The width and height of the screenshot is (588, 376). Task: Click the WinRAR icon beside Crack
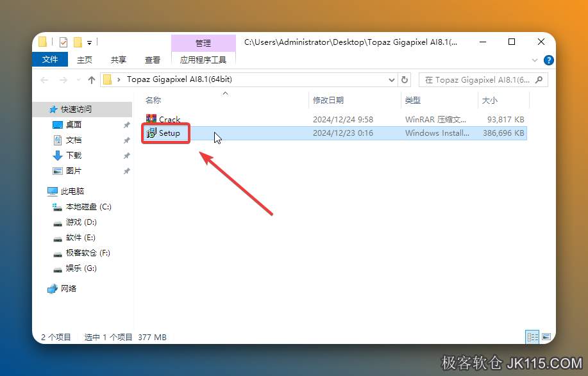[x=151, y=119]
